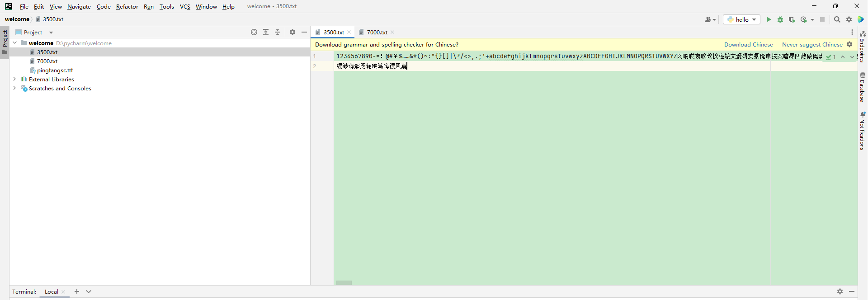Image resolution: width=868 pixels, height=300 pixels.
Task: Toggle the Database side tool window
Action: [x=863, y=88]
